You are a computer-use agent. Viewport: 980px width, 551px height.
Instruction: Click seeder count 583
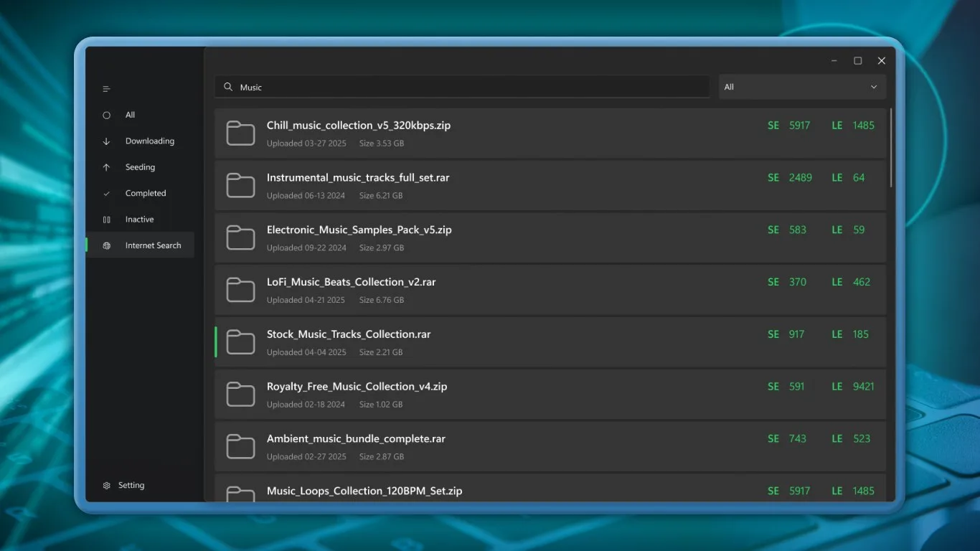tap(798, 230)
